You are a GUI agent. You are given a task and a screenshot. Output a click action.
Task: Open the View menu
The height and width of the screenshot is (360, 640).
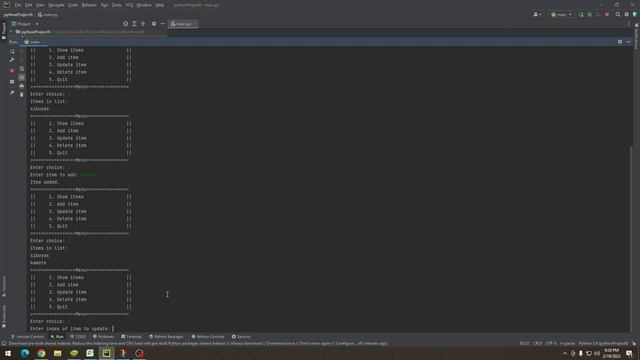[x=40, y=5]
